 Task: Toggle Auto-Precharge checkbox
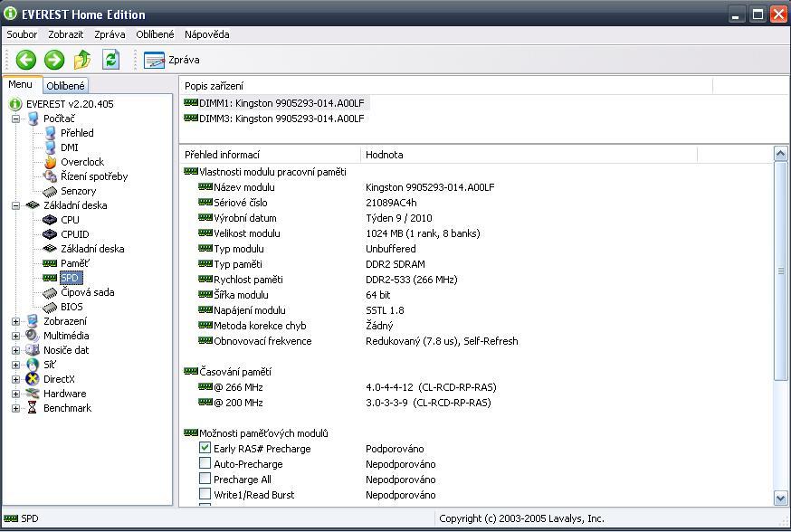(205, 463)
